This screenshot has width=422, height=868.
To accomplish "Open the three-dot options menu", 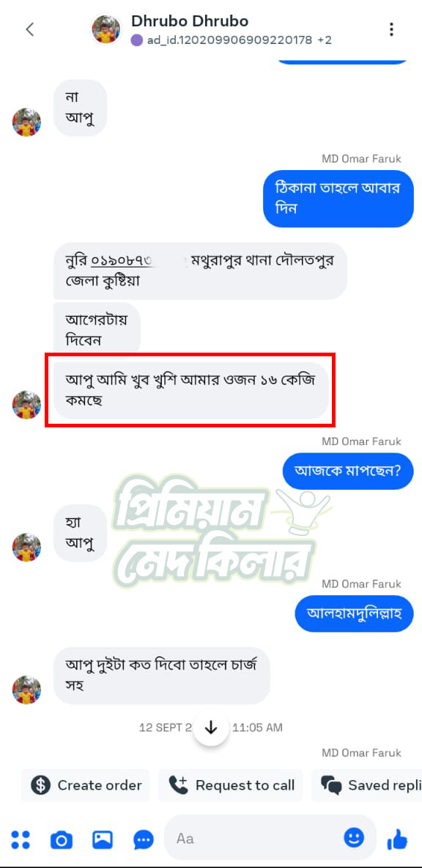I will 391,29.
